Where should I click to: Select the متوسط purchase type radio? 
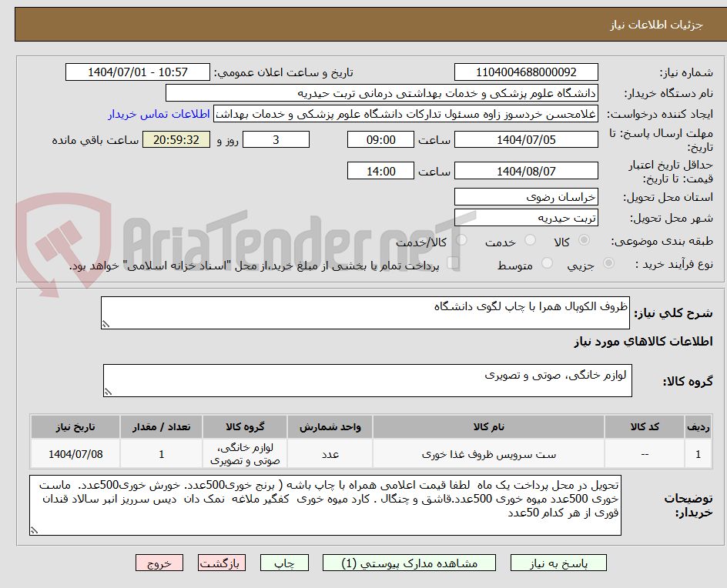(547, 263)
